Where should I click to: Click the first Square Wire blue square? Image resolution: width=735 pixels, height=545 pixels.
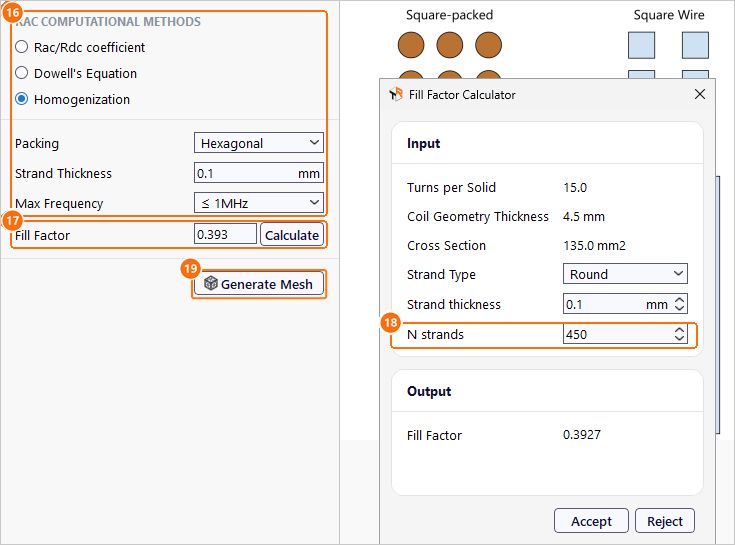pyautogui.click(x=641, y=45)
